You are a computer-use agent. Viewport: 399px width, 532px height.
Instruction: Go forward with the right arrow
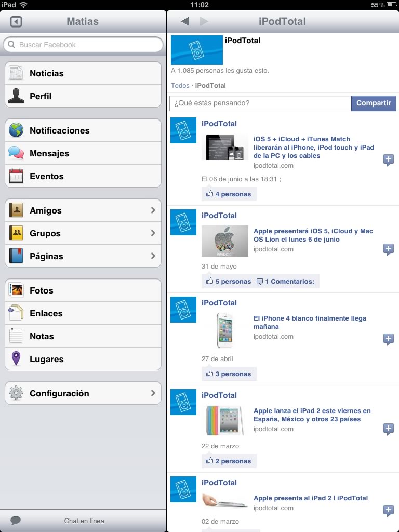click(x=204, y=21)
